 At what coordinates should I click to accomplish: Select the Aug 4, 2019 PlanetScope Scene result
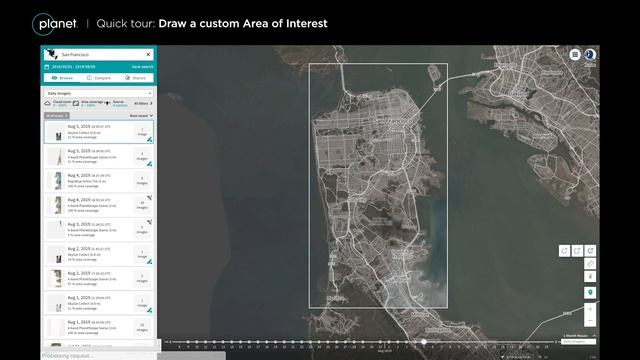[x=99, y=205]
